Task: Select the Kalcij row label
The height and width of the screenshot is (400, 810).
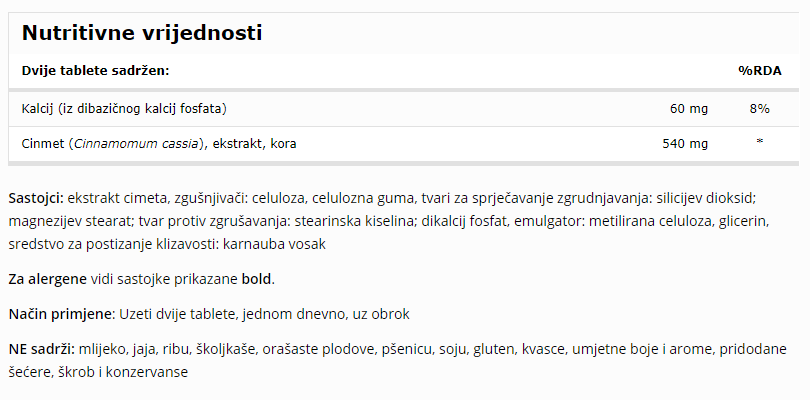Action: coord(124,109)
